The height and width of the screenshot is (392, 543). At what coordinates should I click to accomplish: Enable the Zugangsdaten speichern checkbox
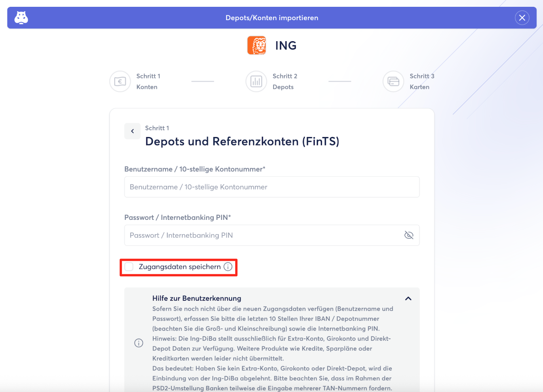(129, 267)
